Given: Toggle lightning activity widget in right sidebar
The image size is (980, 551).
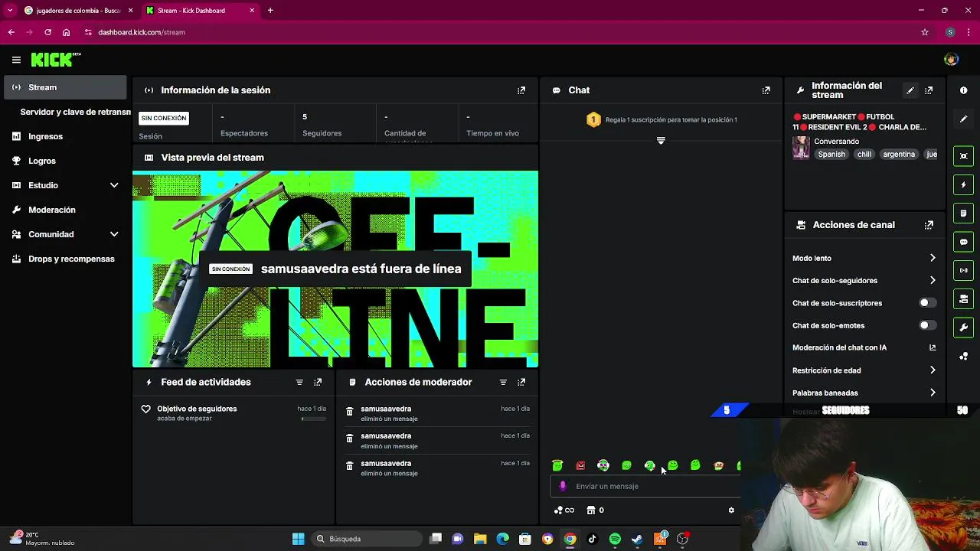Looking at the screenshot, I should tap(963, 184).
